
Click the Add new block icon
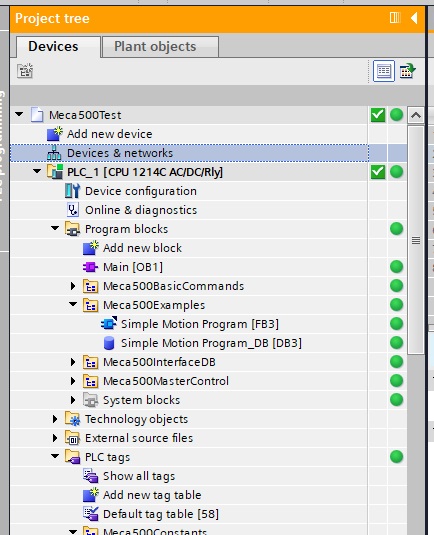(x=91, y=248)
